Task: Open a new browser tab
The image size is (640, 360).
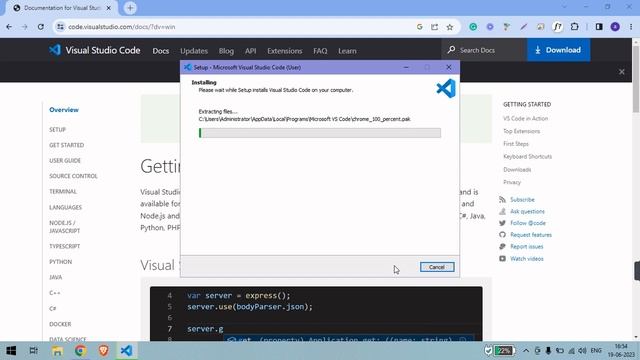Action: pos(130,8)
